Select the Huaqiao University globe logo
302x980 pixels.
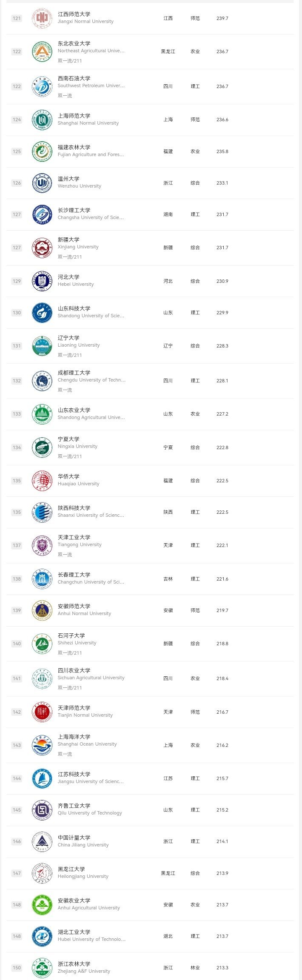[x=42, y=481]
